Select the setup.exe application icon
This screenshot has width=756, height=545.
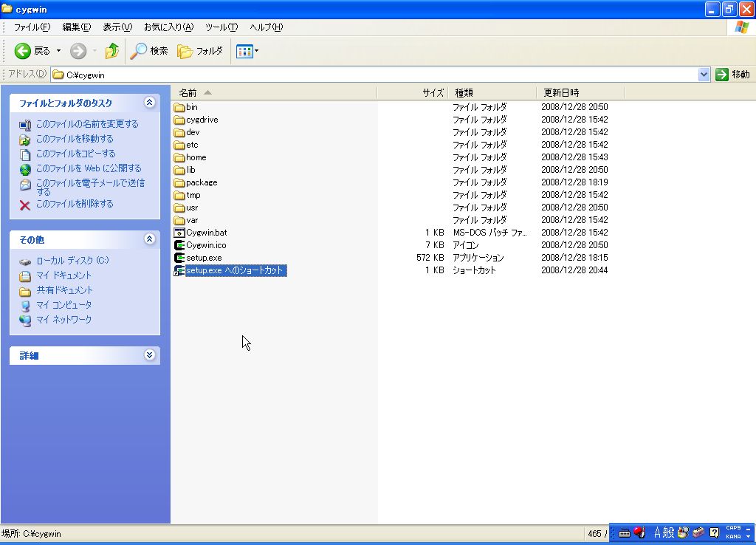(x=179, y=258)
